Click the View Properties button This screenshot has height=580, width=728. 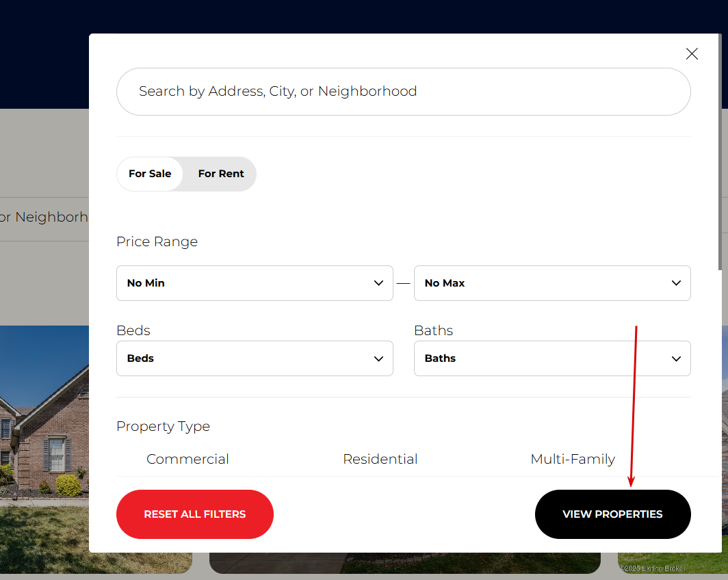tap(613, 514)
